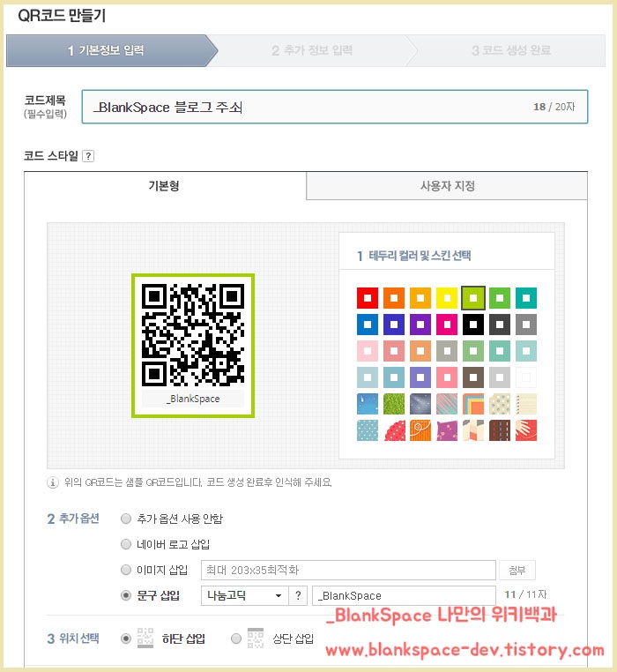Select '이미지 삽입' radio button

click(x=126, y=570)
